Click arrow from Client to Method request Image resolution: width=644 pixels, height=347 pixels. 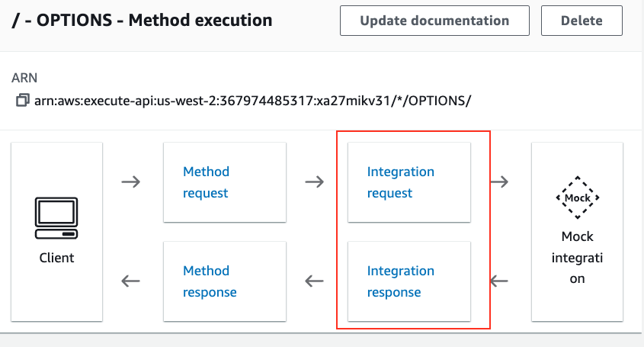tap(131, 182)
